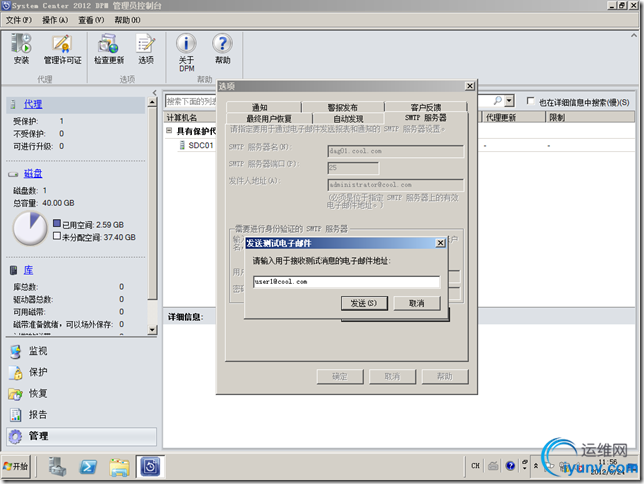Click the disk usage pie chart

click(30, 228)
